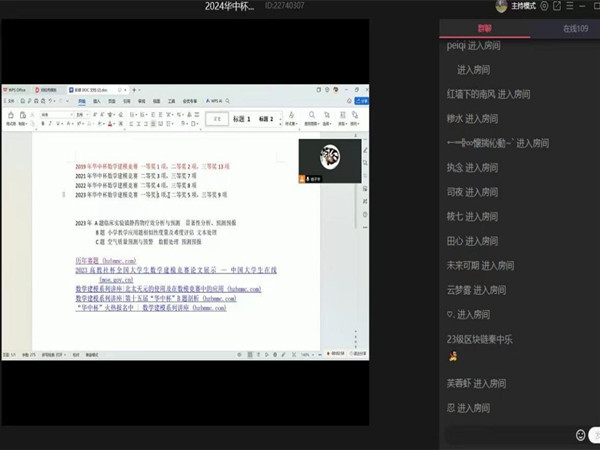Expand the styles gallery arrow
The height and width of the screenshot is (450, 600).
280,124
